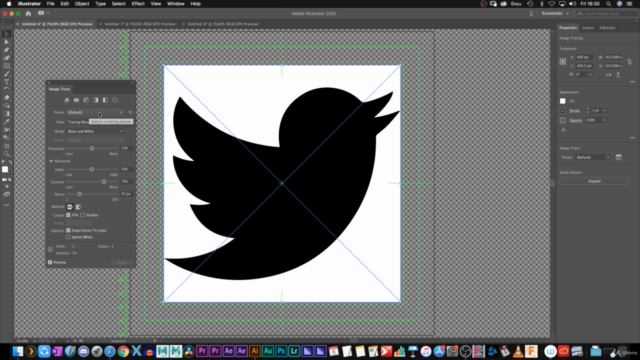The image size is (640, 360).
Task: Apply the Grayscale preset icon
Action: click(96, 100)
